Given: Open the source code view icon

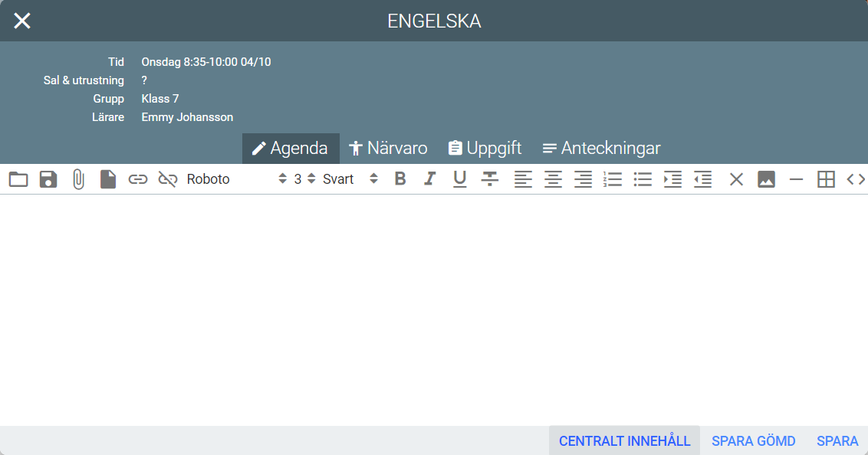Looking at the screenshot, I should click(856, 179).
